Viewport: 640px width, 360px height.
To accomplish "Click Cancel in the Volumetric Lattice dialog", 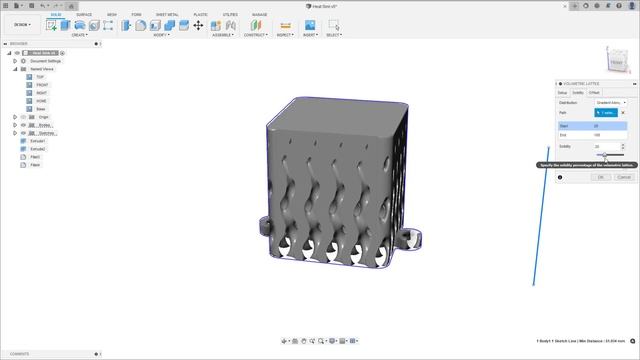I will point(624,177).
